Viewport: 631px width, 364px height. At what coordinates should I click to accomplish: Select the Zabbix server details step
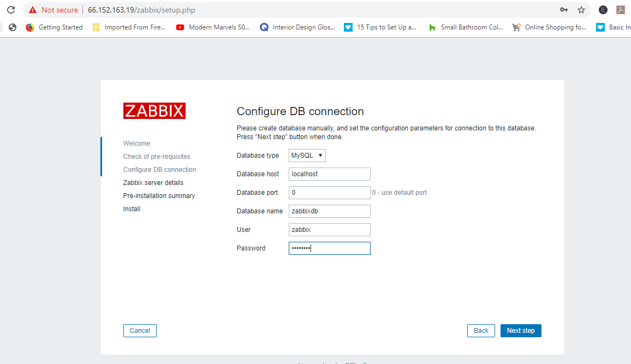coord(153,183)
